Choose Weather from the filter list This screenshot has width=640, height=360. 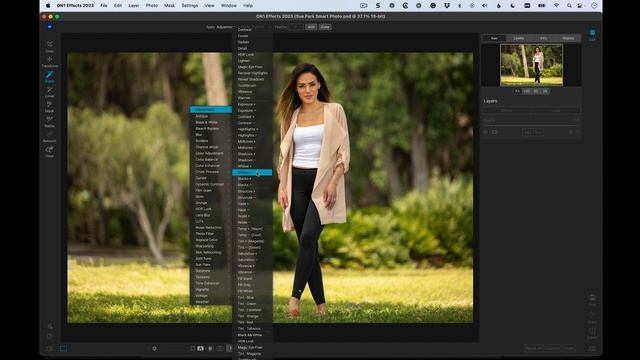[x=211, y=302]
